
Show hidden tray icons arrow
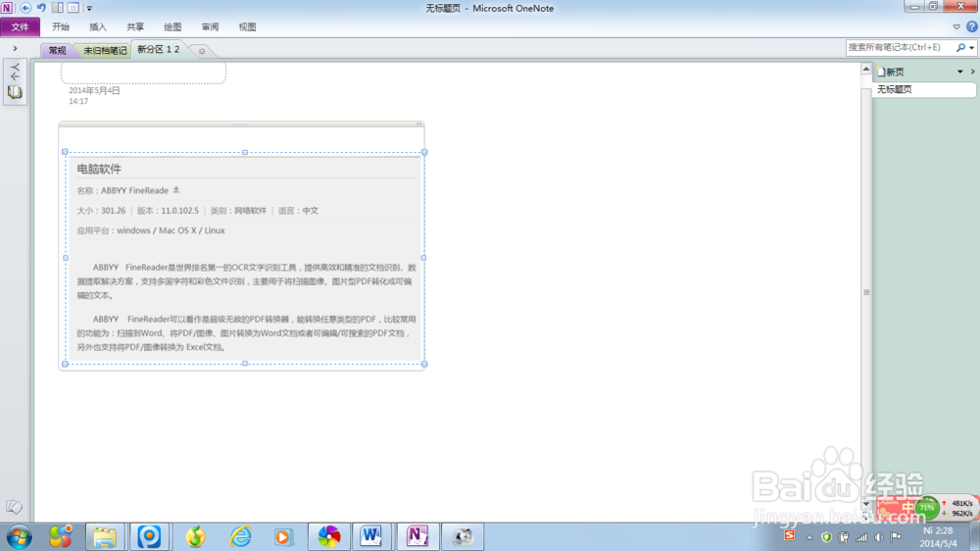[x=809, y=537]
